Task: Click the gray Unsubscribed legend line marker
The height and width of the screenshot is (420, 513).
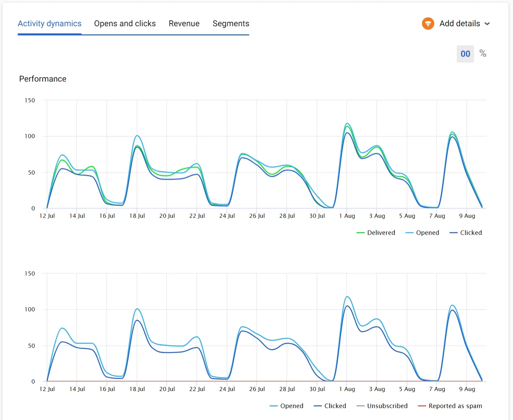Action: (x=361, y=406)
